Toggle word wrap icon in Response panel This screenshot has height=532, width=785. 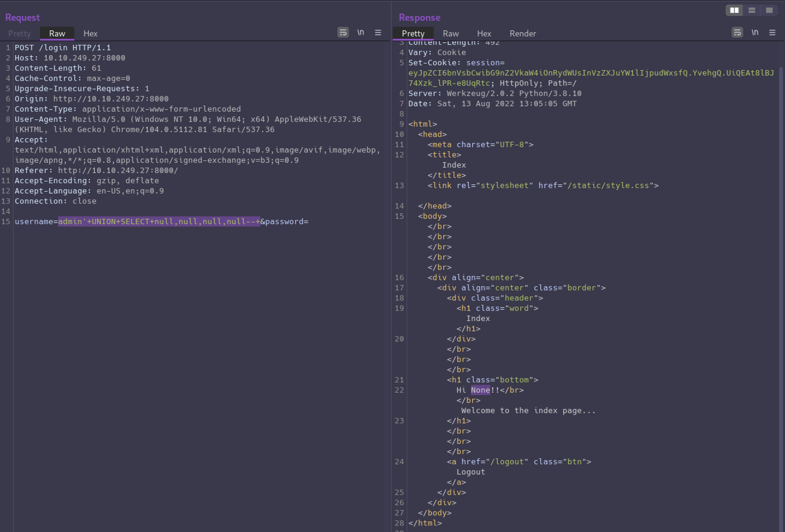coord(737,32)
